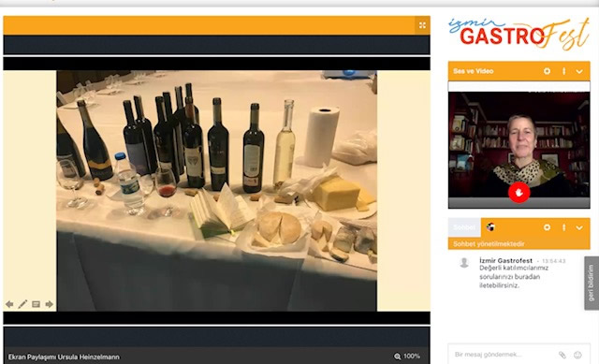Viewport: 599px width, 364px height.
Task: Go to next slide arrow
Action: pos(49,304)
